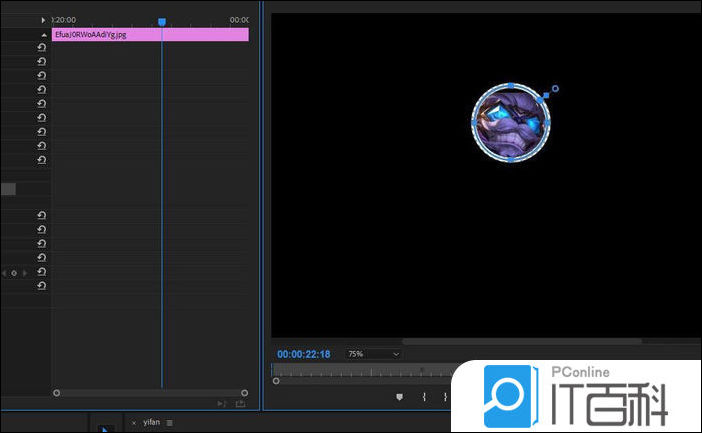Image resolution: width=702 pixels, height=433 pixels.
Task: Click the mask feather handle outside the circle
Action: [x=555, y=89]
